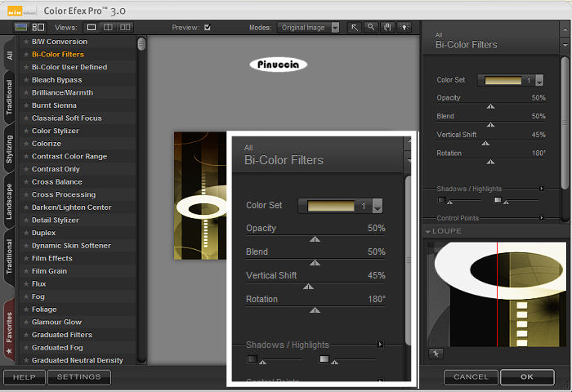Select the Cross Processing filter

point(64,194)
